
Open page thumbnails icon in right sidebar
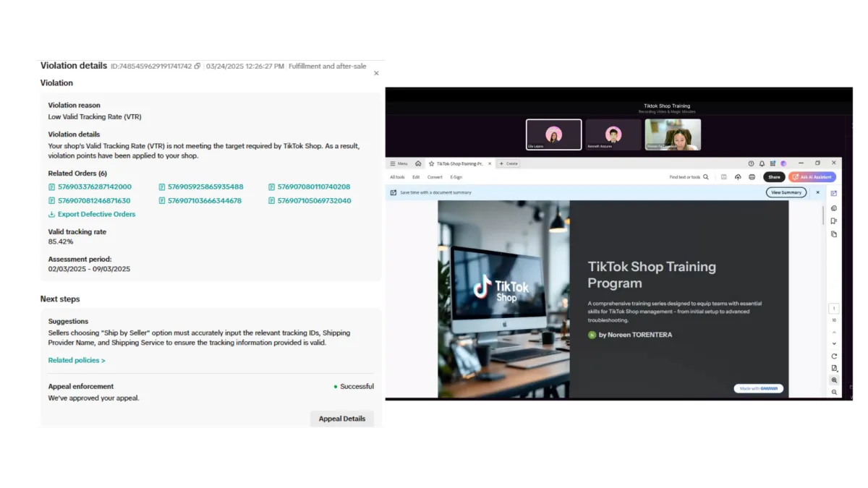pos(834,234)
